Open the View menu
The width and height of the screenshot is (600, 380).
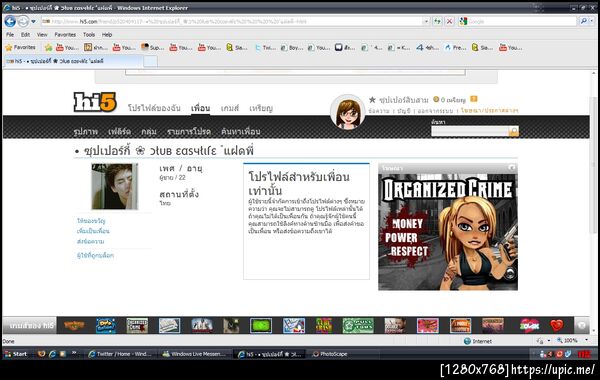tap(42, 34)
